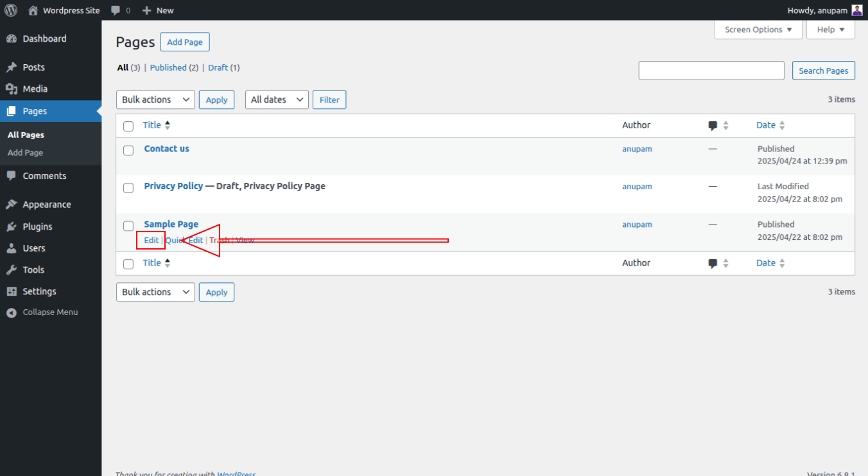The height and width of the screenshot is (476, 868).
Task: Click the plus New icon in admin bar
Action: [x=147, y=10]
